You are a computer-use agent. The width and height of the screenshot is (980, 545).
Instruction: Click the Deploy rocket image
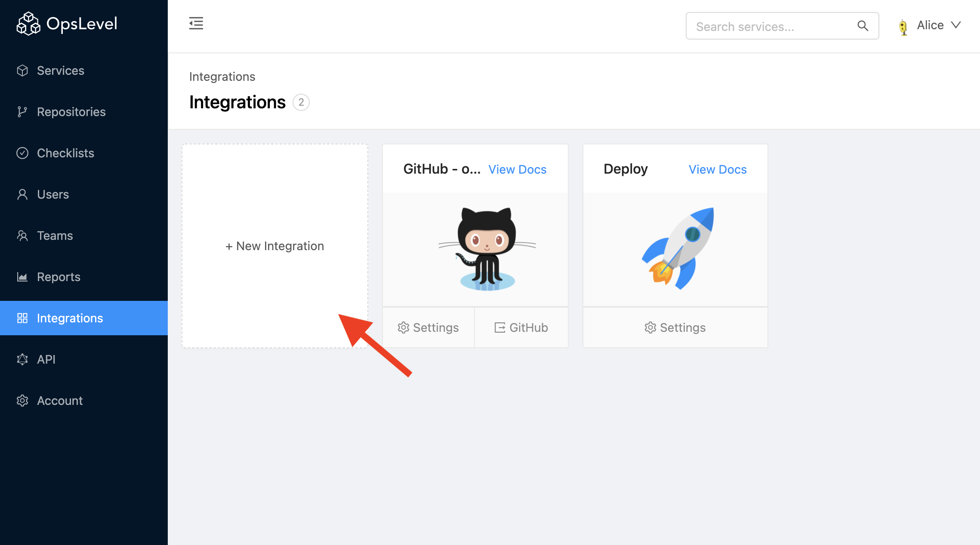tap(678, 249)
